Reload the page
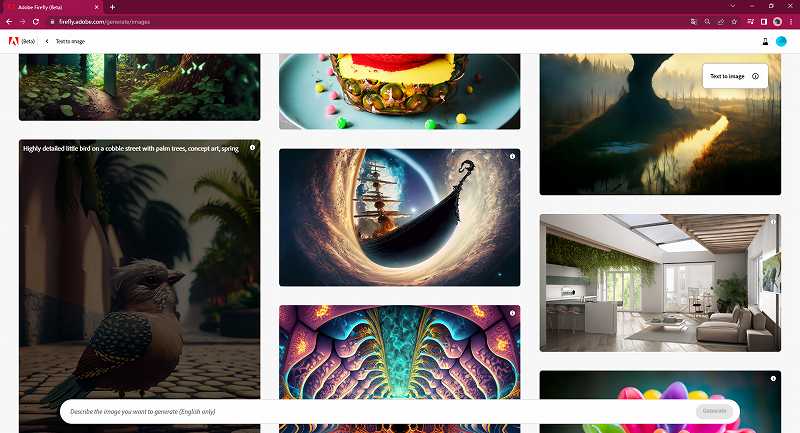The width and height of the screenshot is (800, 433). tap(36, 22)
